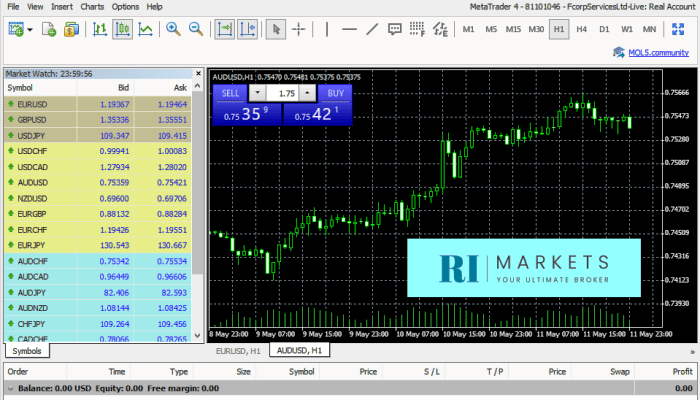Select EURGBP row in Market Watch
This screenshot has height=400, width=700.
(x=98, y=214)
